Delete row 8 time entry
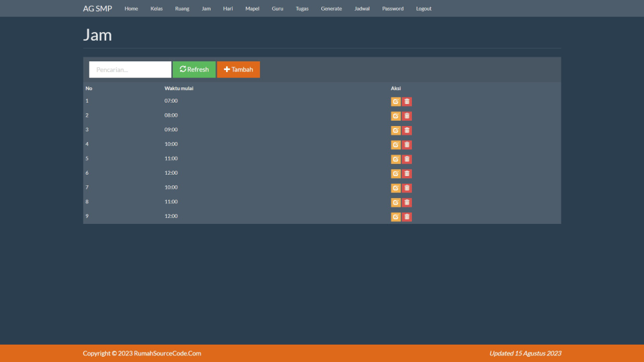The width and height of the screenshot is (644, 362). click(x=407, y=203)
